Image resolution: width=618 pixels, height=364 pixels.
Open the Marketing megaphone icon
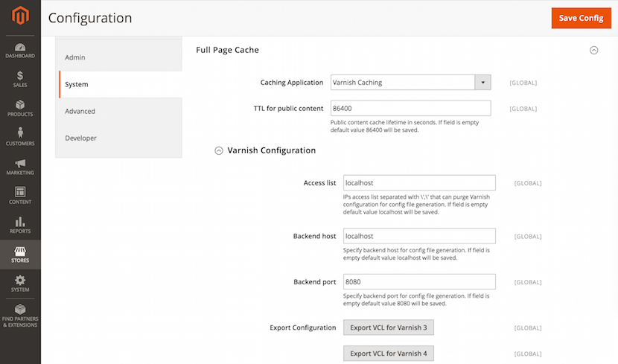(x=20, y=163)
